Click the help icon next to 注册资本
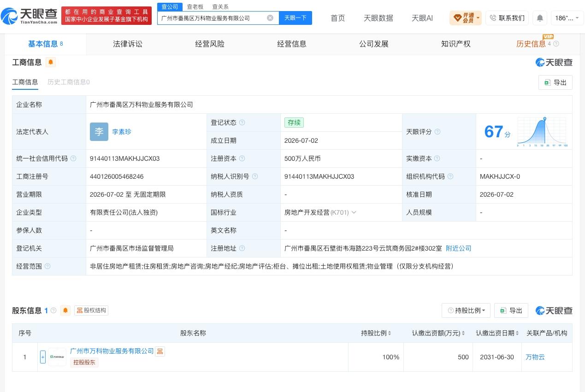 point(242,158)
